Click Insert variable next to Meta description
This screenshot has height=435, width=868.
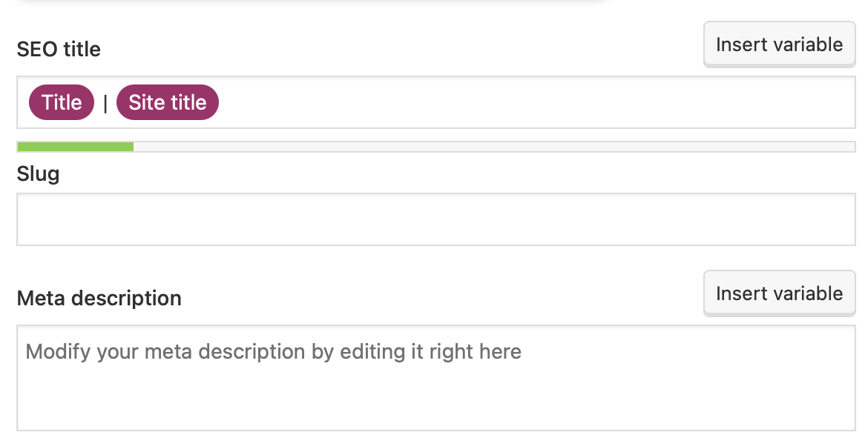click(x=779, y=293)
